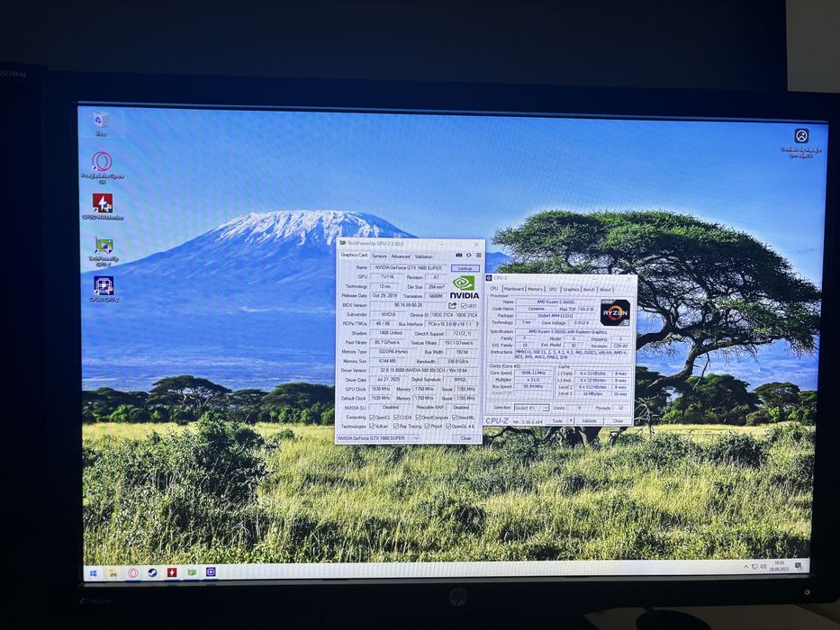Toggle the DirectCompute checkbox
The width and height of the screenshot is (840, 630).
(419, 418)
